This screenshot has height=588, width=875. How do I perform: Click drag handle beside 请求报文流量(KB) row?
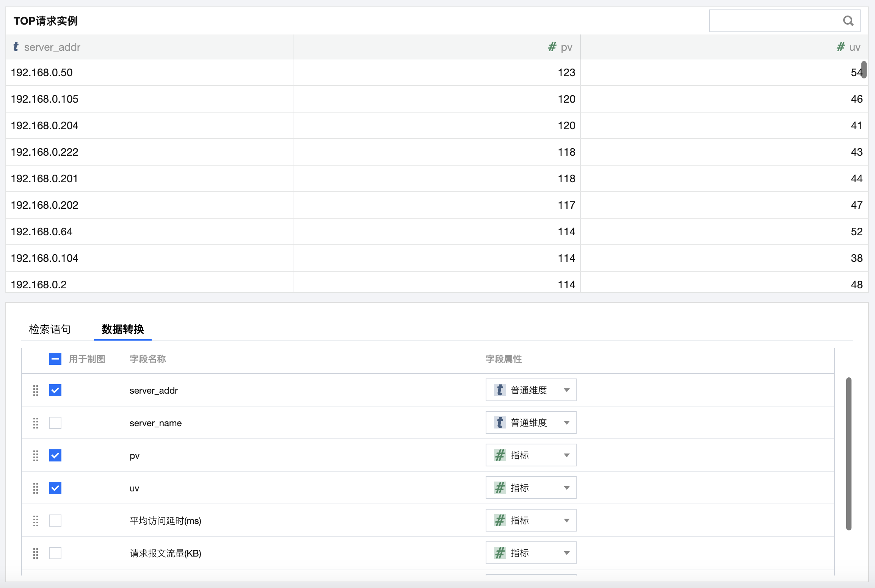(x=36, y=553)
